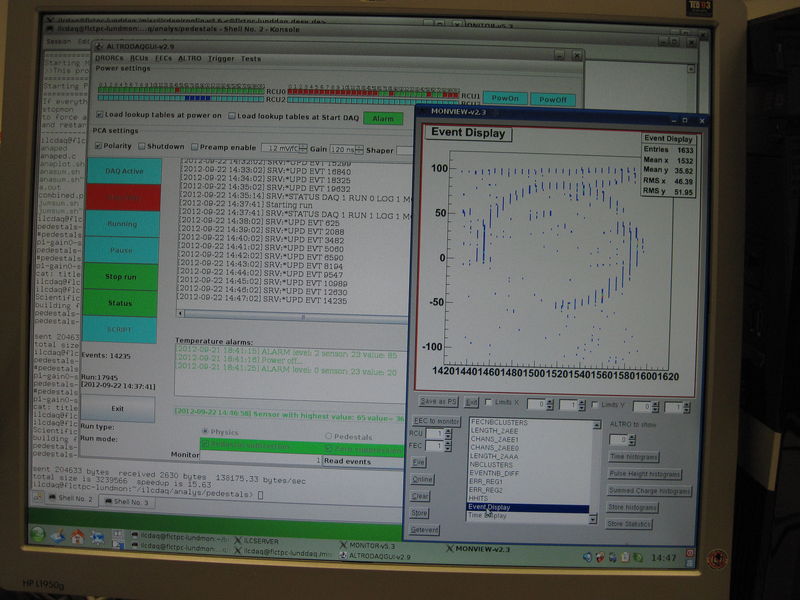The width and height of the screenshot is (800, 600).
Task: Click the File button in MONVIEW
Action: coord(418,462)
